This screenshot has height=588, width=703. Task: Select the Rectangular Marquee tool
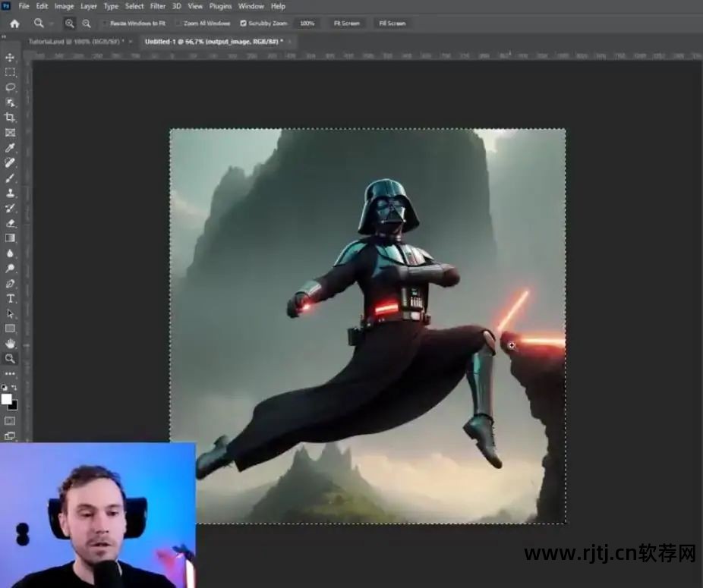coord(10,73)
